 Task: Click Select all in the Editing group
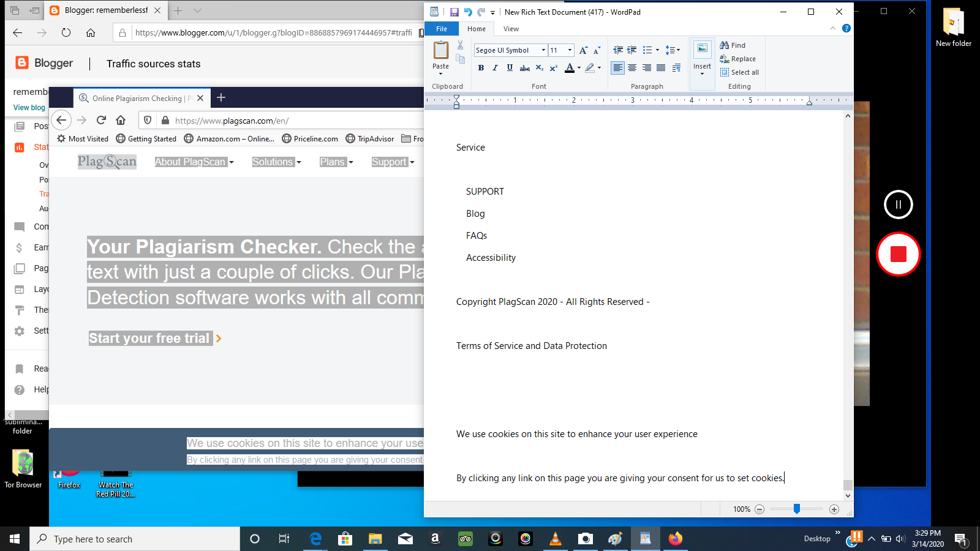739,72
